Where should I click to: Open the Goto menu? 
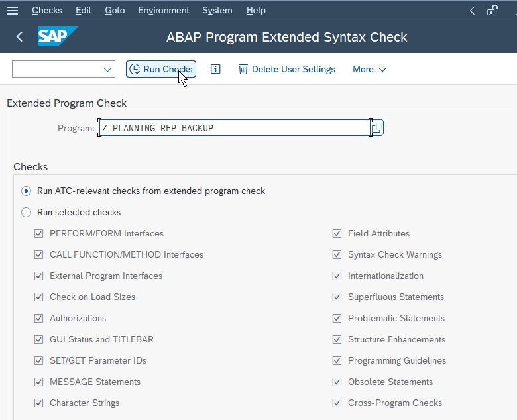pyautogui.click(x=115, y=11)
